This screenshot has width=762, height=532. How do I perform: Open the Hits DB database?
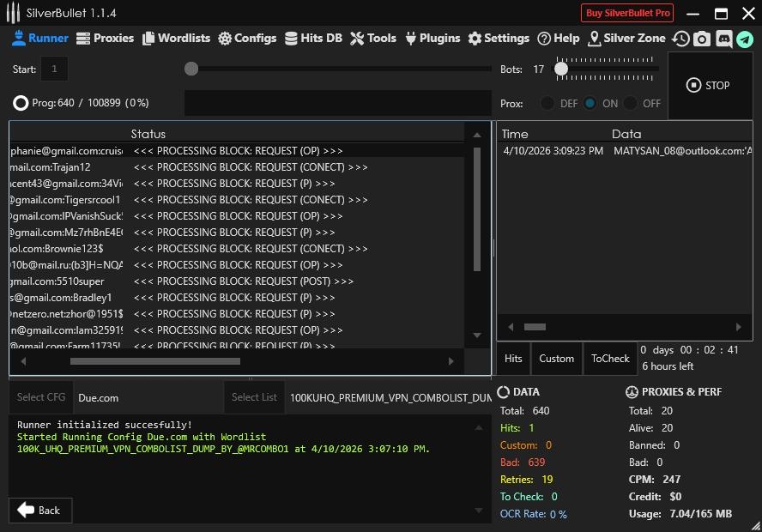314,38
